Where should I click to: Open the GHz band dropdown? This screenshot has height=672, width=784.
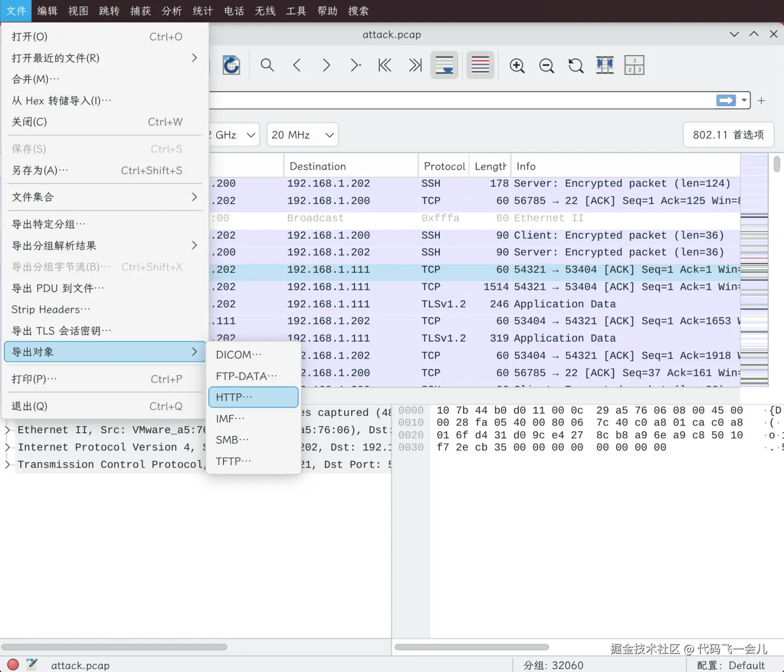(234, 135)
